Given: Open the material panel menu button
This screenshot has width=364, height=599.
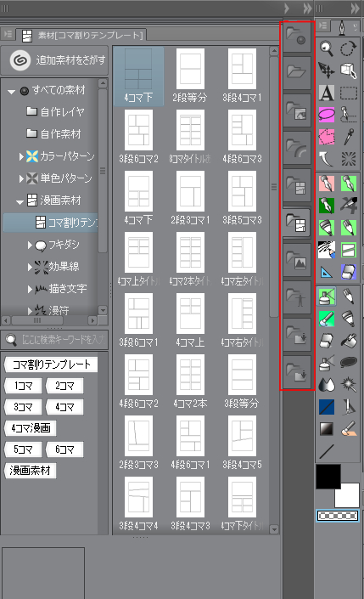Looking at the screenshot, I should (8, 35).
